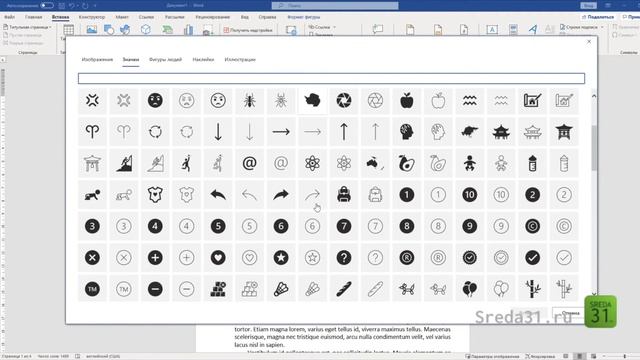Image resolution: width=640 pixels, height=360 pixels.
Task: Select the bold down arrow icon
Action: [218, 132]
